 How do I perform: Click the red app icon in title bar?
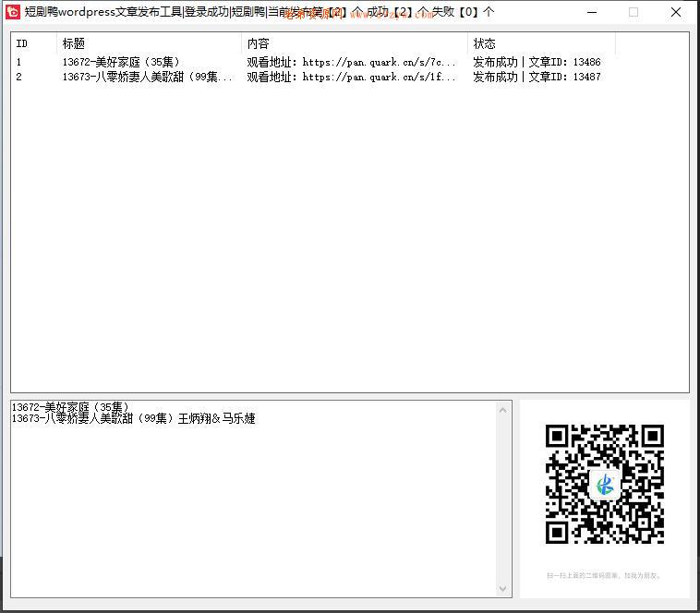[x=13, y=12]
